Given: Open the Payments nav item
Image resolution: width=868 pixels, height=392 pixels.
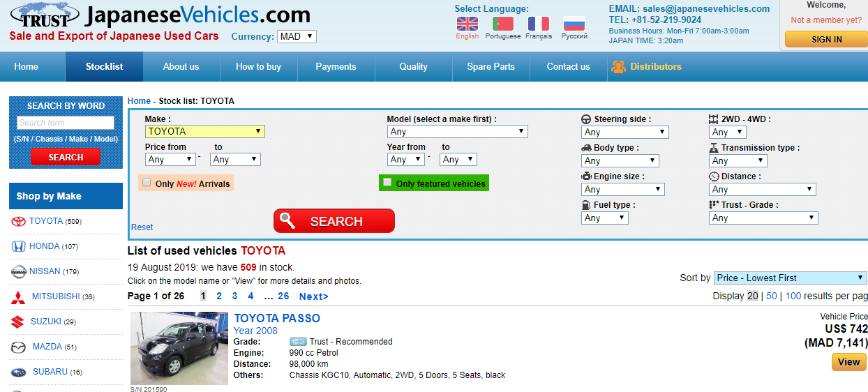Looking at the screenshot, I should 336,67.
